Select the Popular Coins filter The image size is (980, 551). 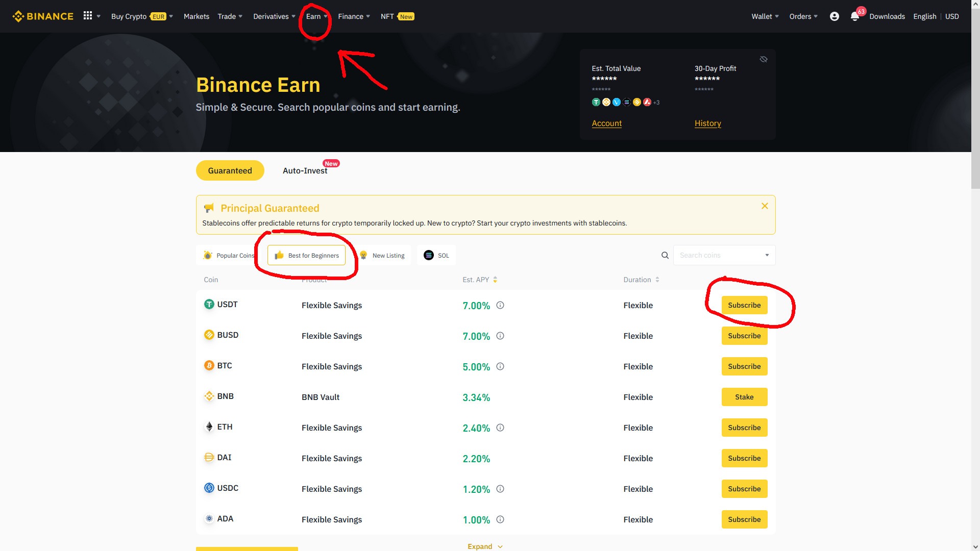click(x=229, y=255)
